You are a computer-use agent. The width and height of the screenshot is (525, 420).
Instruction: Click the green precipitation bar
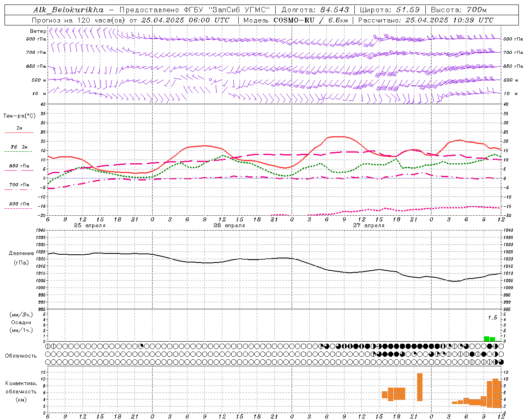[489, 339]
